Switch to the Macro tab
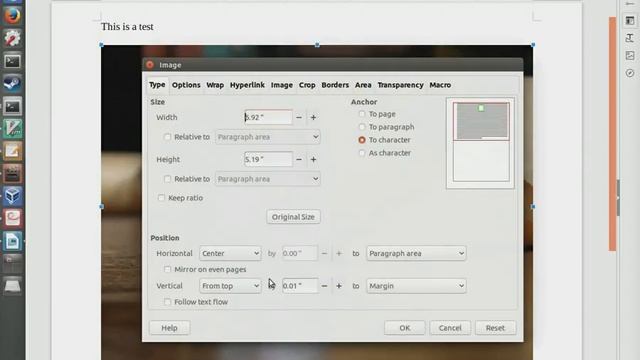 (x=440, y=85)
